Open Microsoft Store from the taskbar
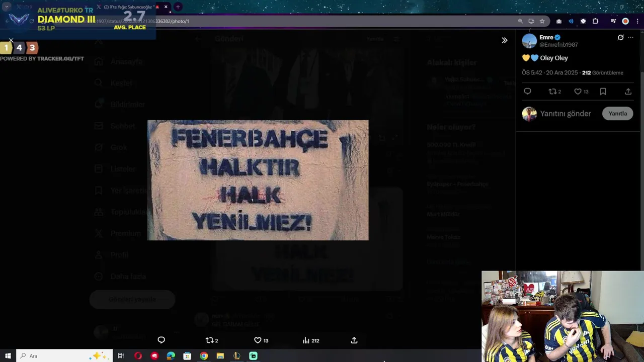Viewport: 644px width, 362px height. coord(187,356)
